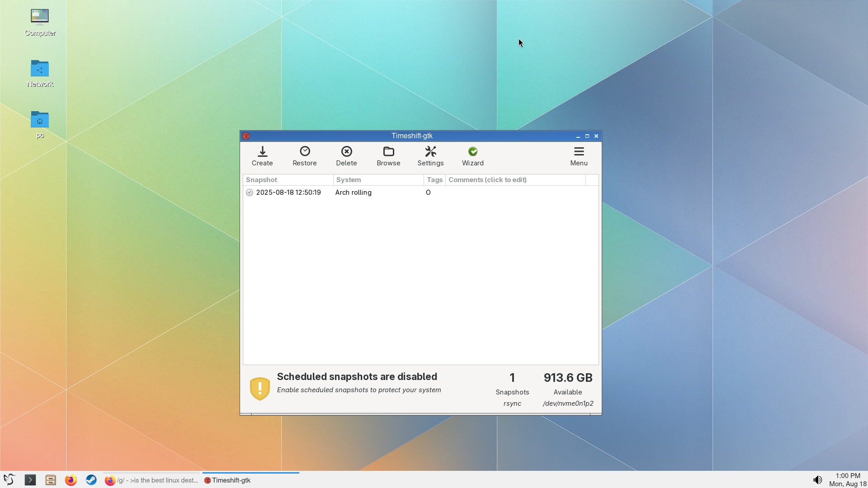868x488 pixels.
Task: Open the Computer desktop icon
Action: (40, 17)
